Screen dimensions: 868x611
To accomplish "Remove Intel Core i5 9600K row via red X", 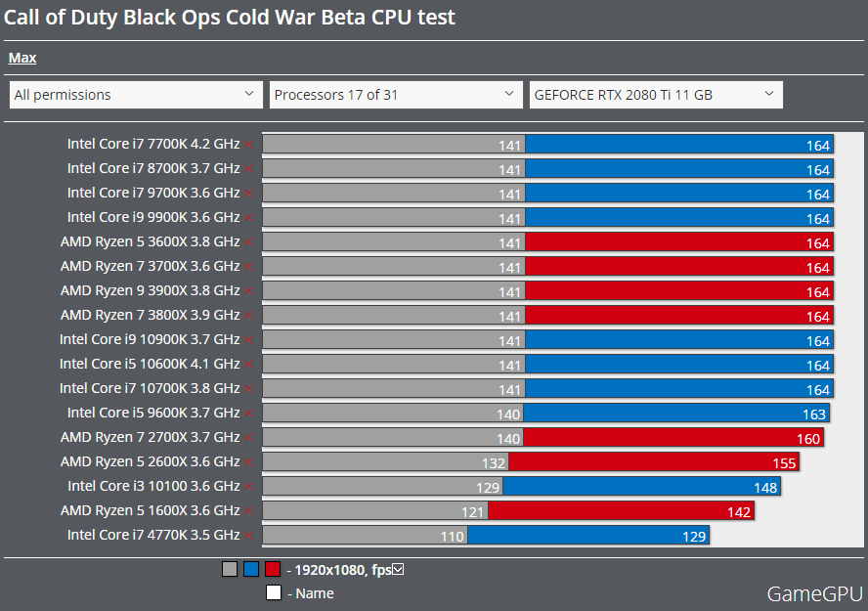I will pos(248,414).
